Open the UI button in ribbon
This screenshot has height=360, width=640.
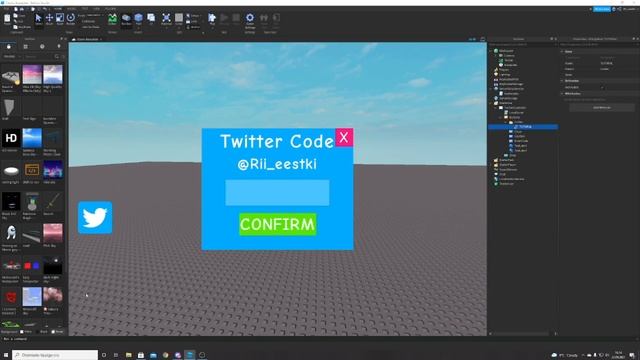(151, 19)
